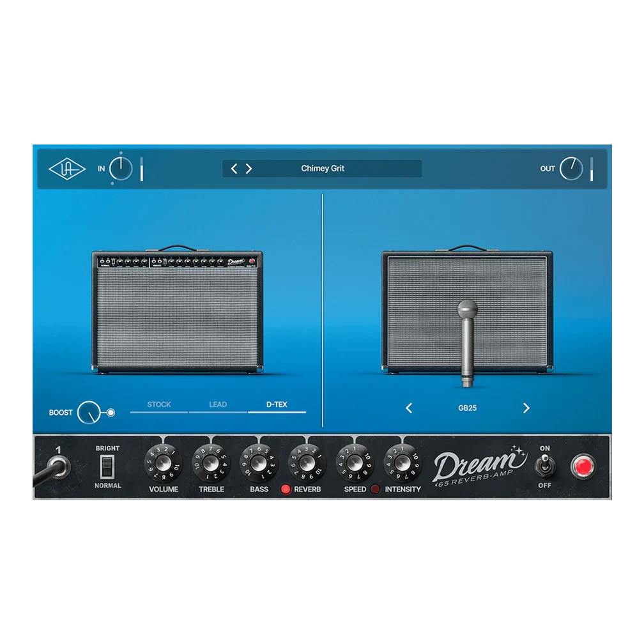
Task: Select next speaker after GB25
Action: pyautogui.click(x=526, y=408)
